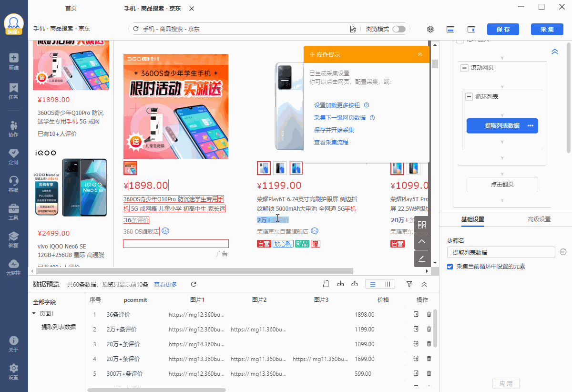Image resolution: width=572 pixels, height=392 pixels.
Task: Click the 查看更多 link
Action: 165,284
